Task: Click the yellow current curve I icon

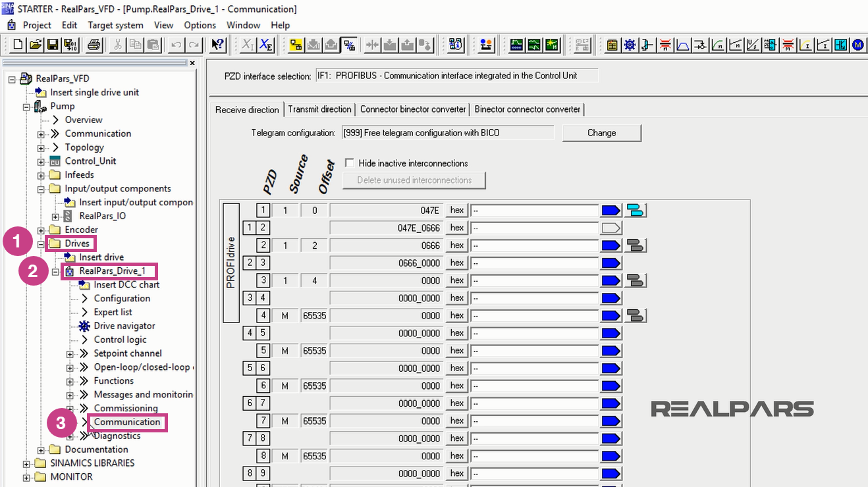Action: coord(805,45)
